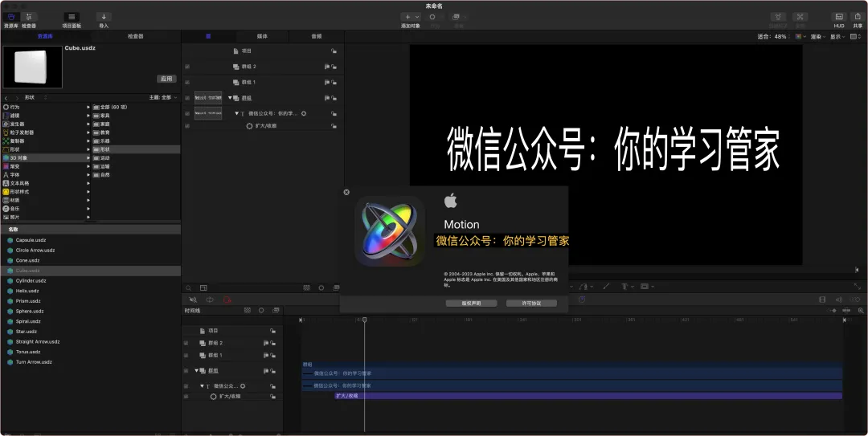The image size is (868, 436).
Task: Switch to the 层 Layers tab
Action: pyautogui.click(x=209, y=36)
